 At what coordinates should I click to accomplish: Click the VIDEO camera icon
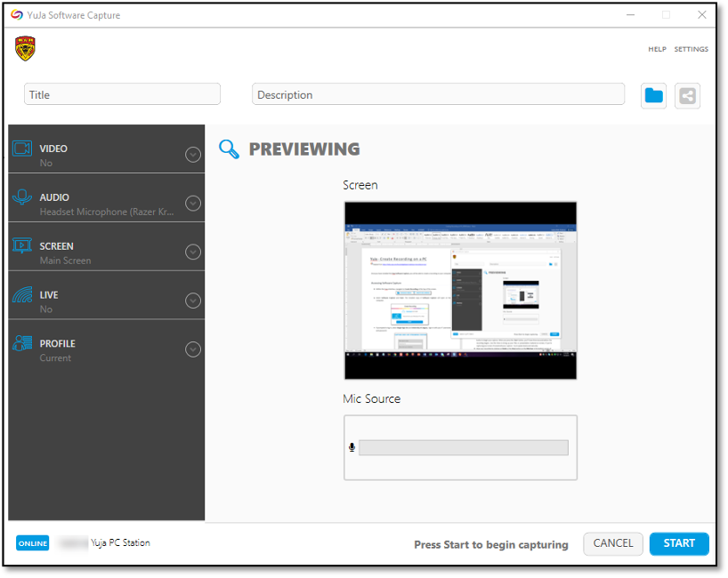coord(22,149)
